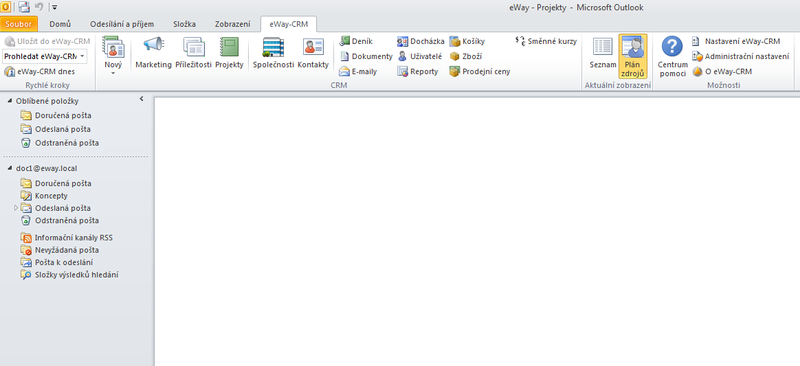
Task: Open the Nevyžádaná pošta junk folder
Action: (60, 250)
